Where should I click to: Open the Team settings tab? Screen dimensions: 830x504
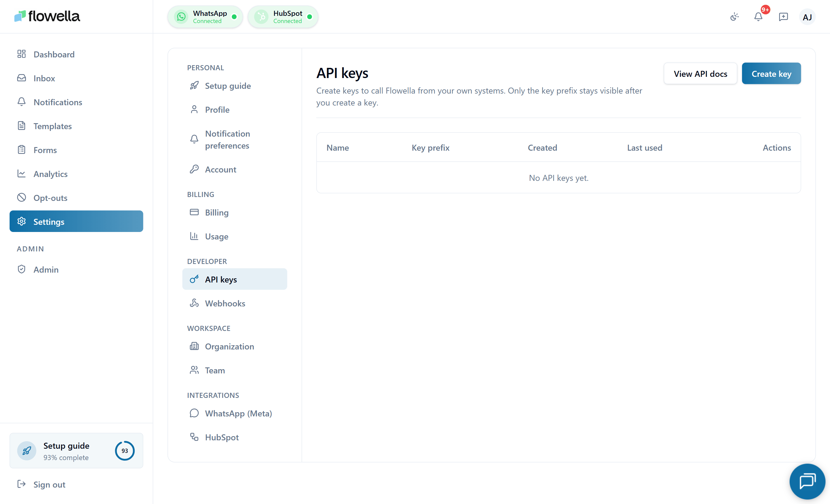(235, 370)
